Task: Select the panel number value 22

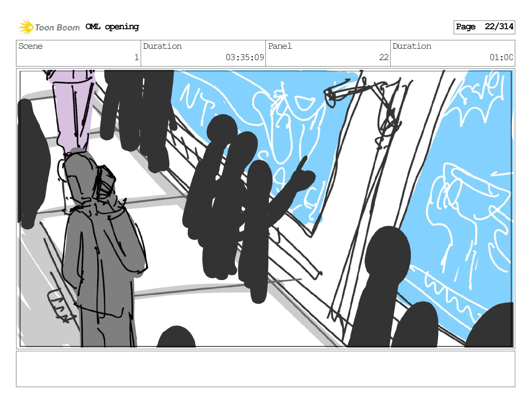Action: coord(384,57)
